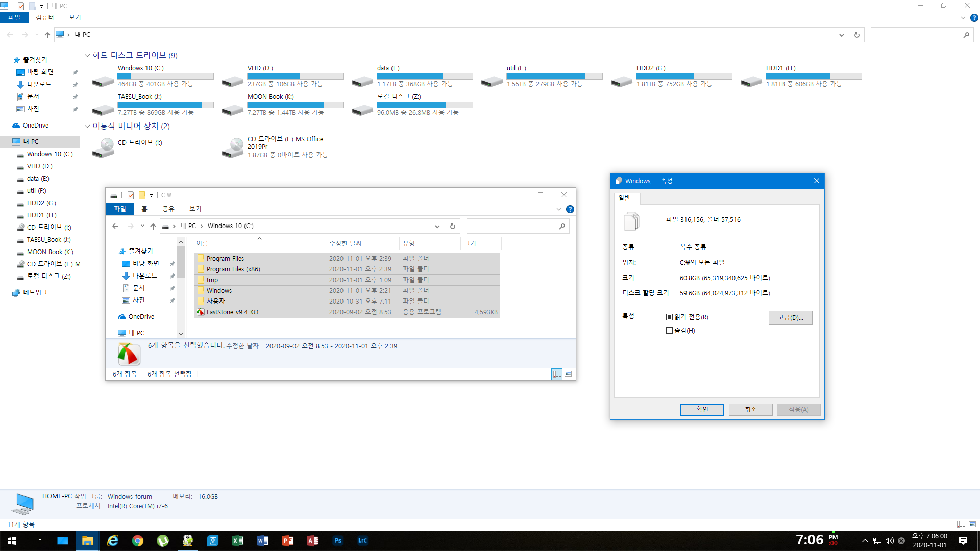
Task: Open 보기 tab in 내 PC window
Action: [x=75, y=17]
